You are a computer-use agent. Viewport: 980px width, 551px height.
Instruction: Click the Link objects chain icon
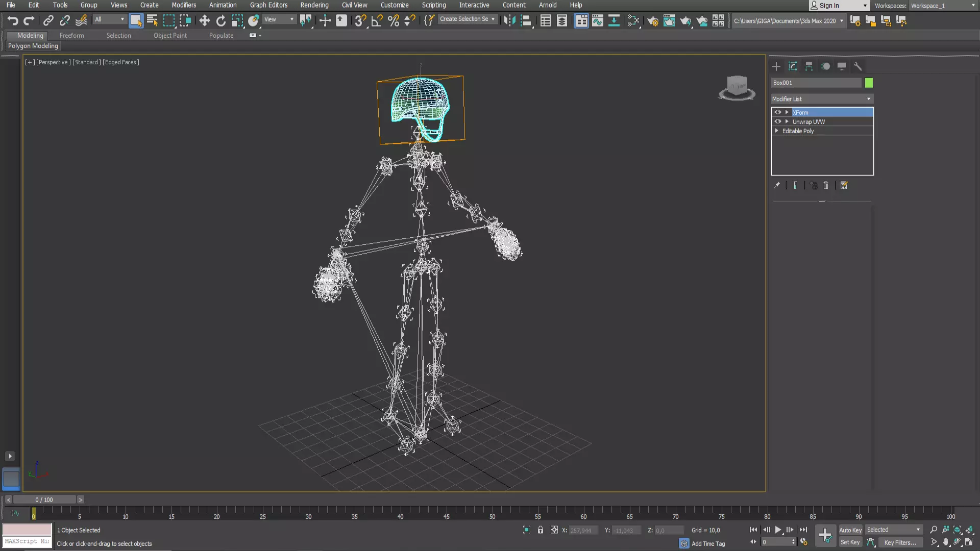[x=48, y=20]
